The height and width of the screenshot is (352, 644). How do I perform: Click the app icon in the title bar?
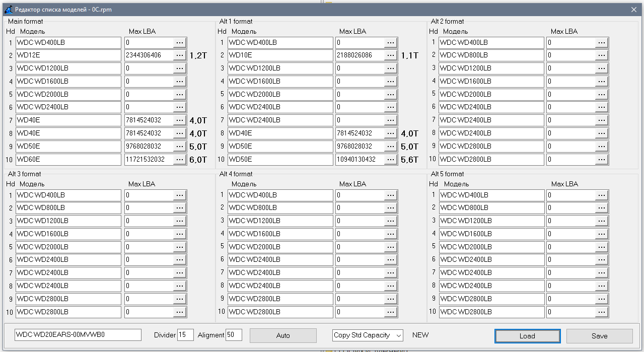[9, 9]
